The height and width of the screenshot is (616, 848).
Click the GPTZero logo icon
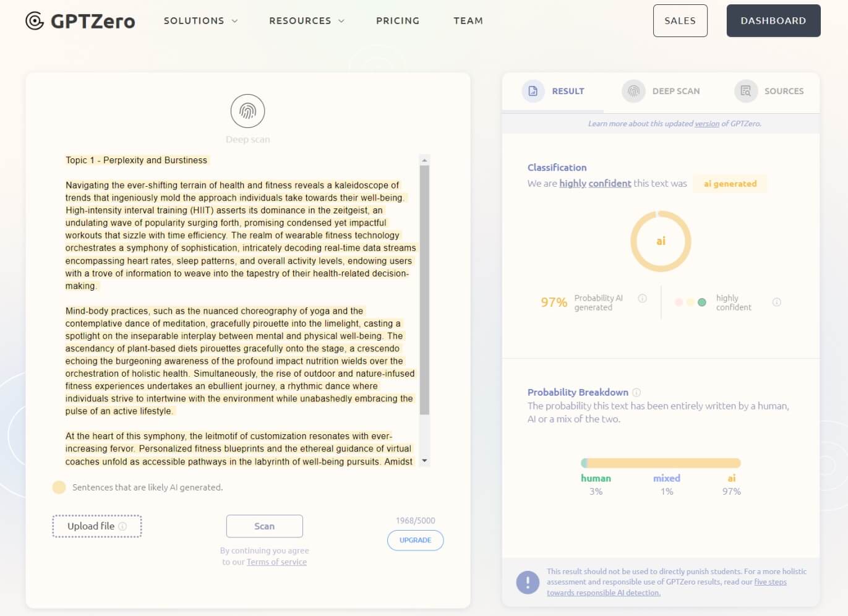[35, 21]
